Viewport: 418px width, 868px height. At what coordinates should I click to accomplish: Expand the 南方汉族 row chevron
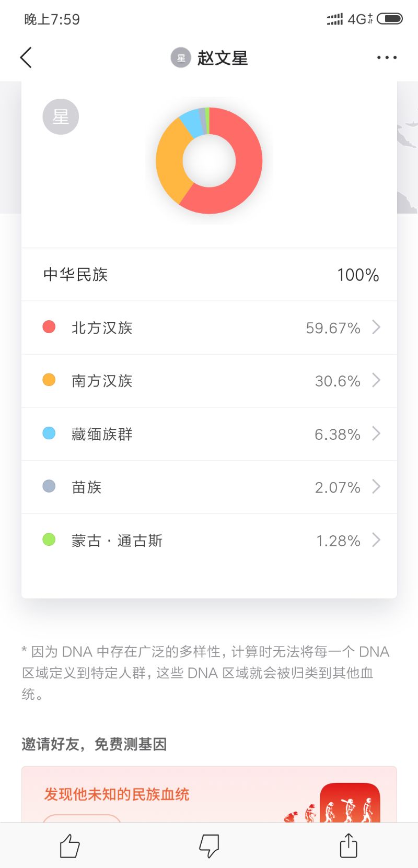tap(376, 380)
